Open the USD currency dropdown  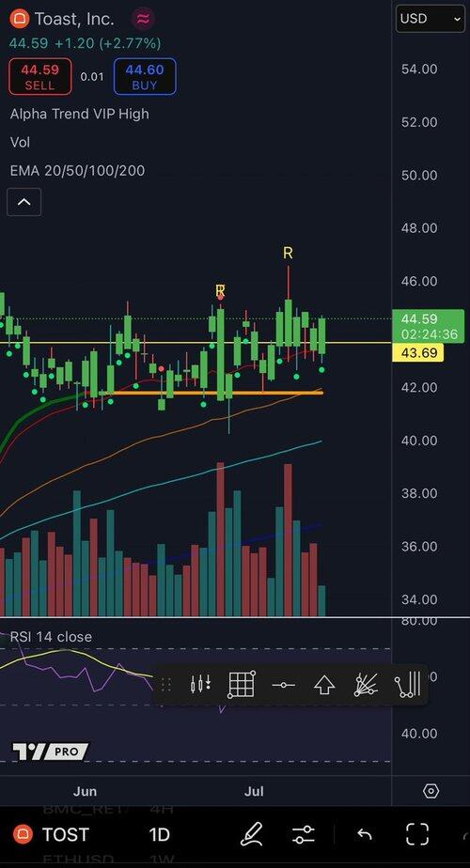[x=431, y=19]
